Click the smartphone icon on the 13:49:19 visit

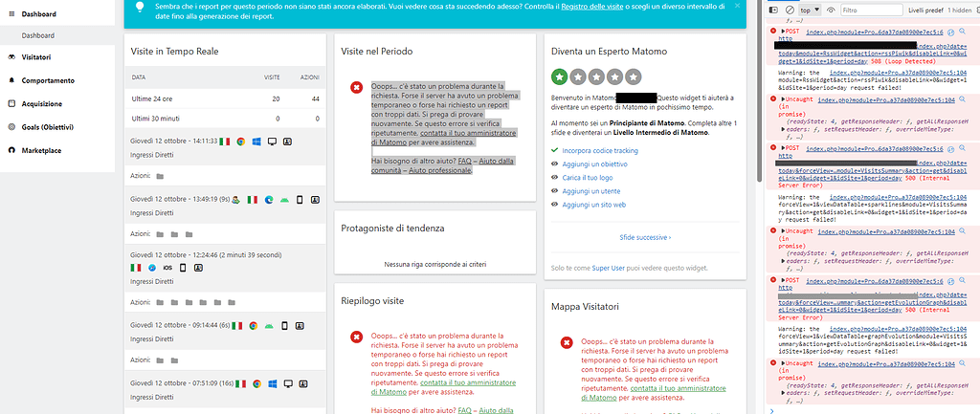[x=300, y=200]
